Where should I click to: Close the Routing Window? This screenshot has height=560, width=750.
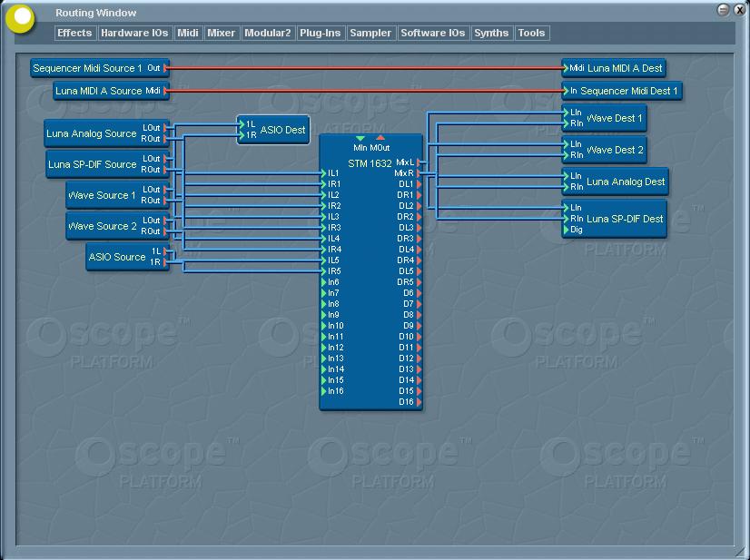739,10
